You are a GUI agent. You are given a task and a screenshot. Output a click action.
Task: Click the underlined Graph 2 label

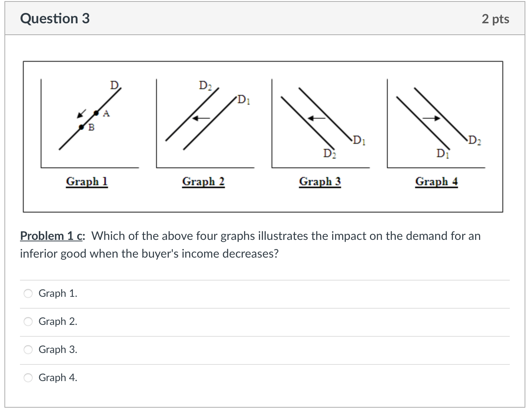pyautogui.click(x=203, y=181)
